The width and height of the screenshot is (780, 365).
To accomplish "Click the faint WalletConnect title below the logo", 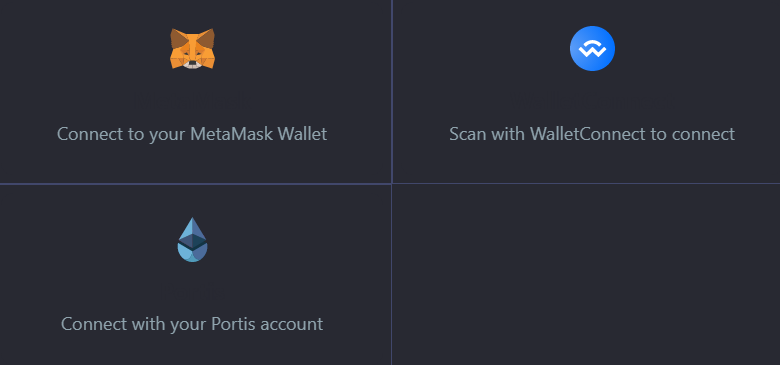I will tap(592, 102).
